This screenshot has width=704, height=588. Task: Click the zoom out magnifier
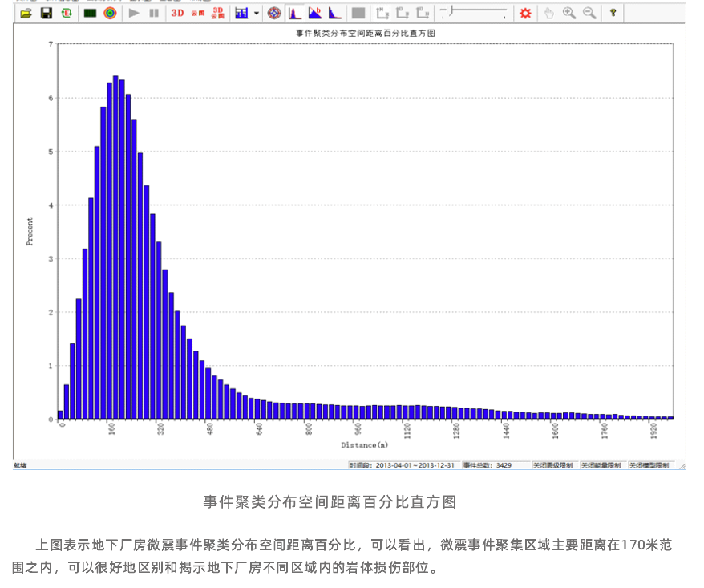click(x=589, y=14)
